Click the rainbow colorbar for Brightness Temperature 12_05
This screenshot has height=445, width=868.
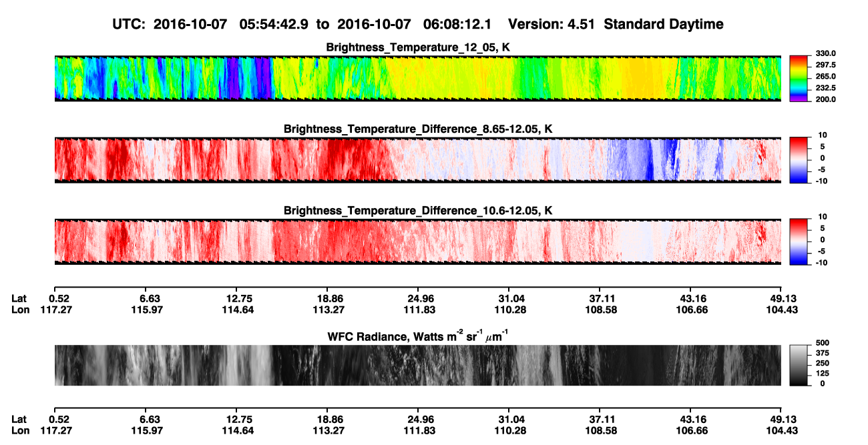coord(799,77)
